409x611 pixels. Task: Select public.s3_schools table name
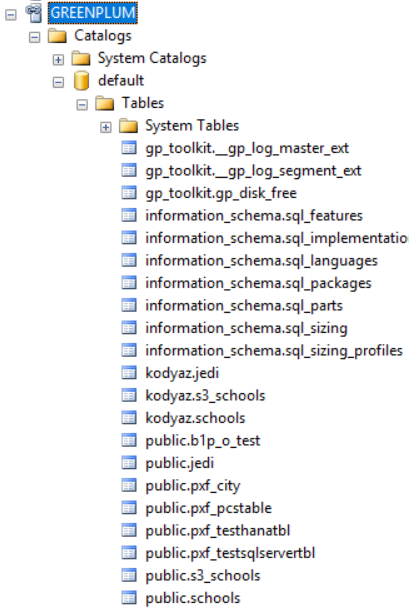pos(203,576)
